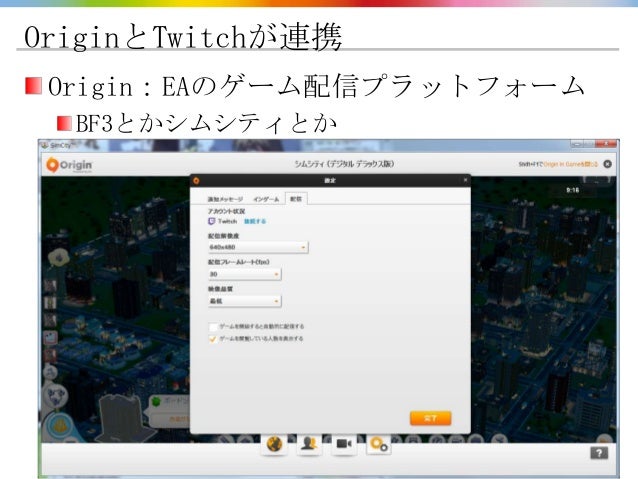Click the 配信解像度 label
Screen dimensions: 638x479
223,236
